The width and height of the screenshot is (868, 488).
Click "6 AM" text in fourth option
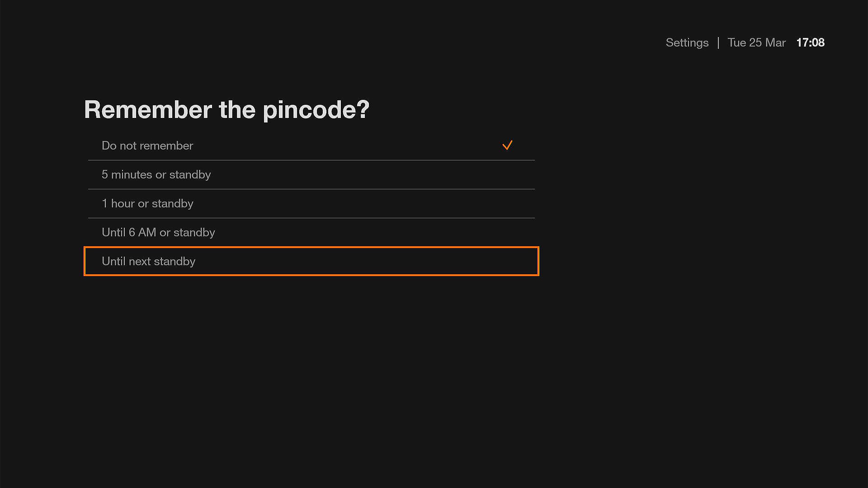tap(142, 232)
